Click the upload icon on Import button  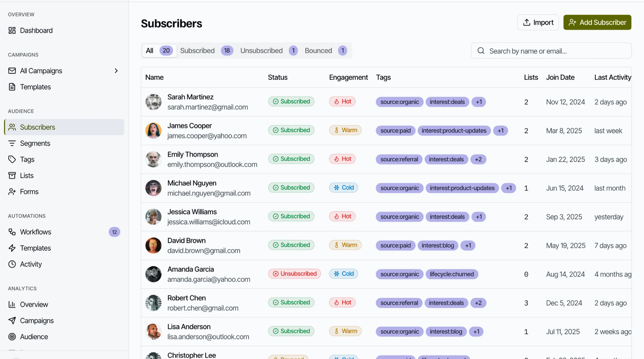point(527,23)
